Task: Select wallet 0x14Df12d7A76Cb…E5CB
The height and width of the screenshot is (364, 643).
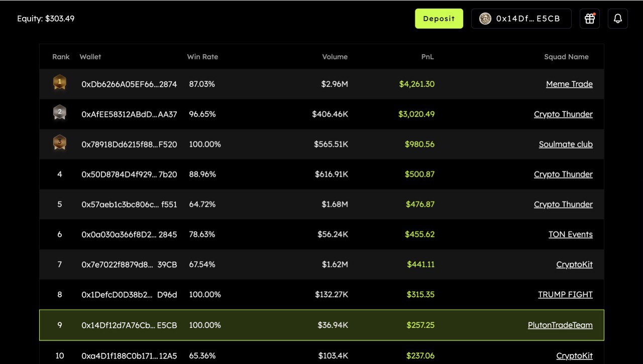Action: click(129, 325)
